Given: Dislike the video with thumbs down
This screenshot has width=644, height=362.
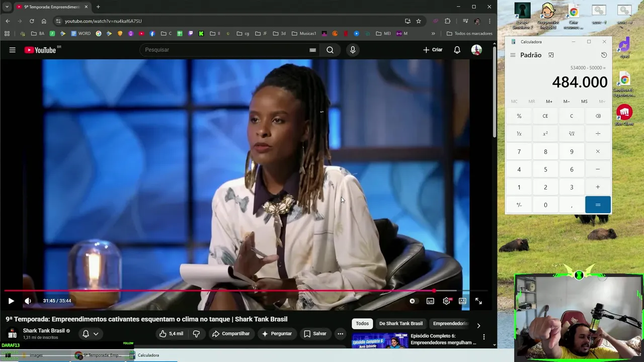Looking at the screenshot, I should (196, 333).
